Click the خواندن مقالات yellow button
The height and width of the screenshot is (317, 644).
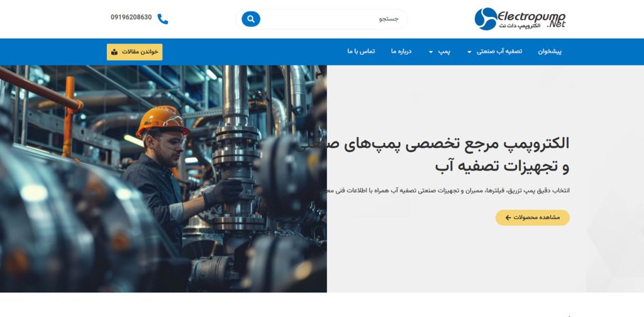135,52
